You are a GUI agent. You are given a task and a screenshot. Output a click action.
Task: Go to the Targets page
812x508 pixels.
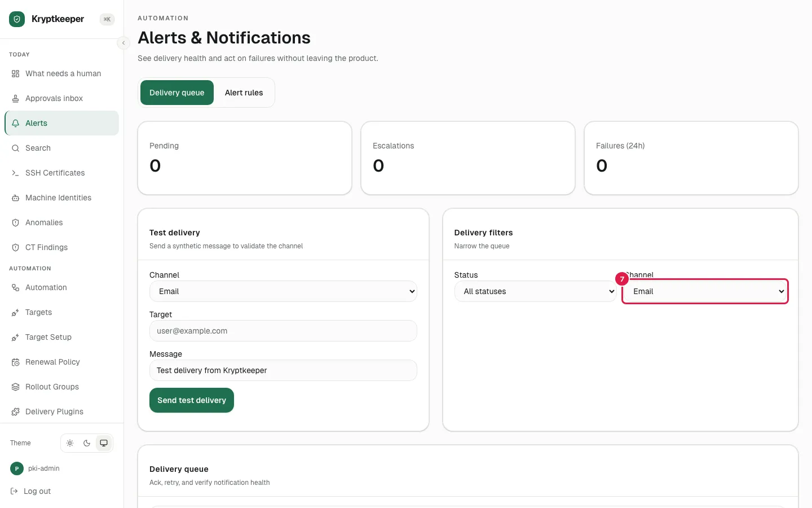click(x=62, y=312)
